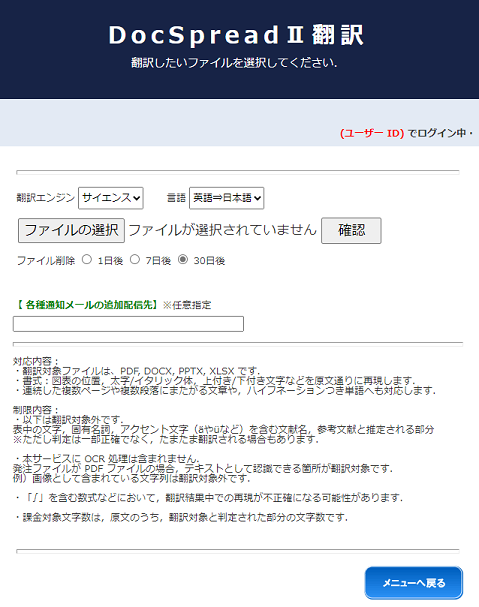Click the 本サービスに OCR 処理は含まれません line
This screenshot has height=607, width=479.
(107, 459)
